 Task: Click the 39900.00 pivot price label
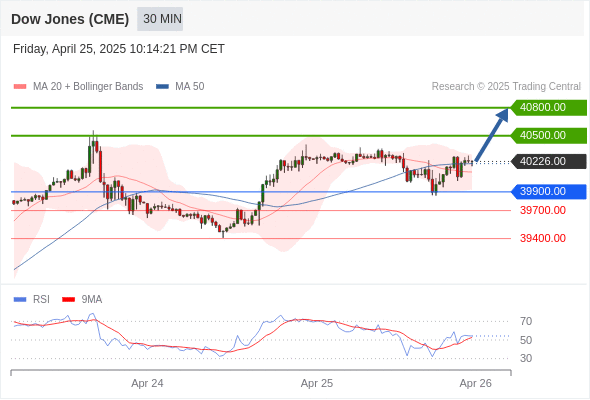point(549,192)
